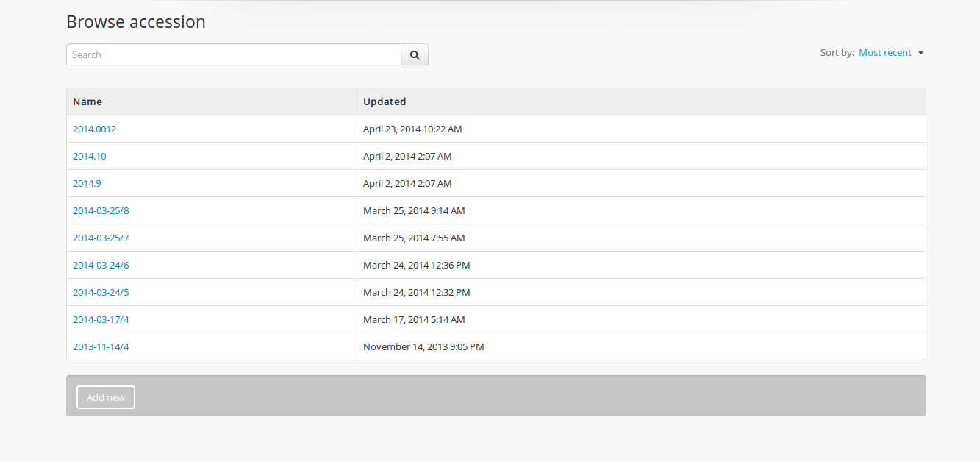
Task: Select the November 14, 2013 9:05 PM cell
Action: click(423, 346)
